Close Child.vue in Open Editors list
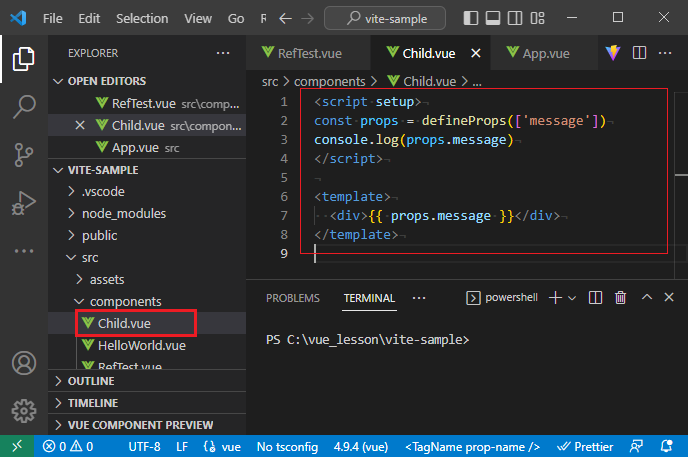Screen dimensions: 688x457 80,125
